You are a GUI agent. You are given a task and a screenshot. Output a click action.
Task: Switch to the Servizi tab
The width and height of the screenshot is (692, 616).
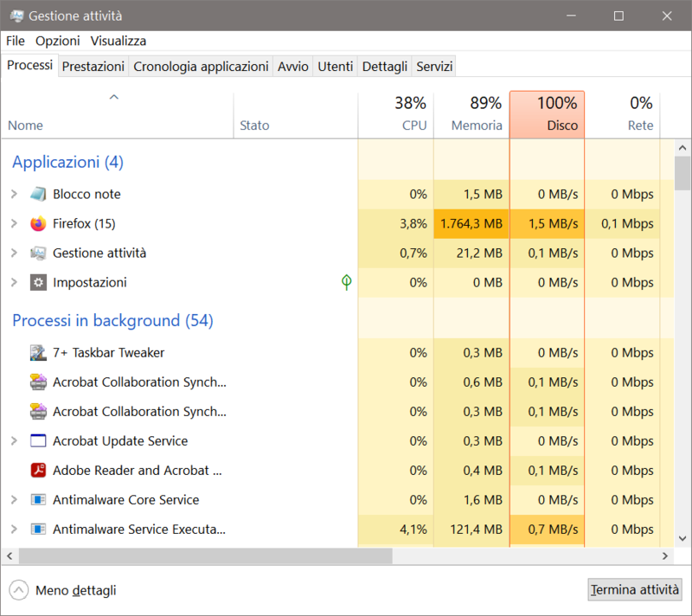pos(435,67)
